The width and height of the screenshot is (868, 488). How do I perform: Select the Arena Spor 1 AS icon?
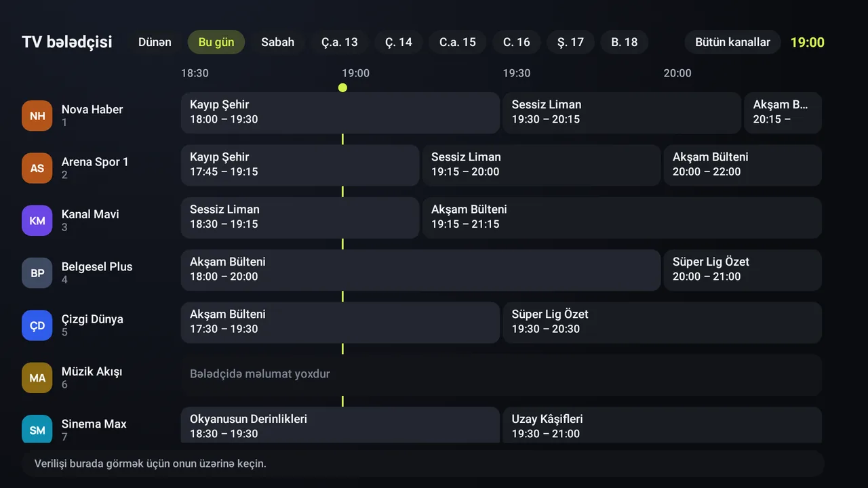[37, 168]
